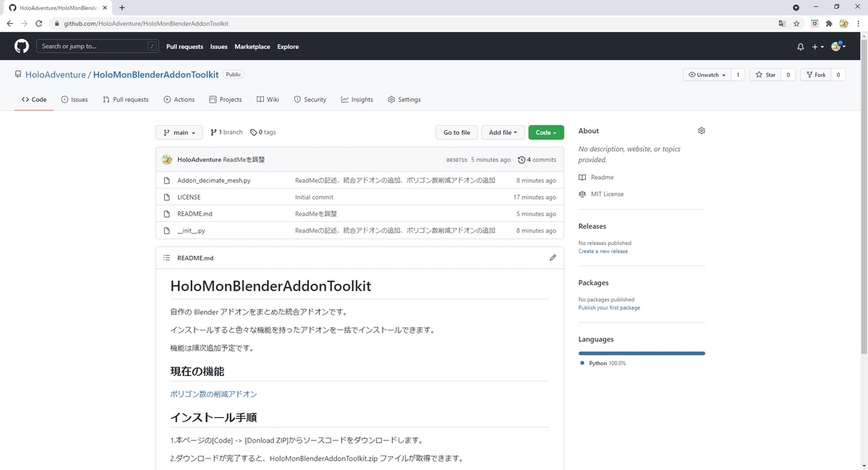Open HoloMonBlenderAddonToolkit repository title link
The image size is (868, 470).
coord(156,74)
